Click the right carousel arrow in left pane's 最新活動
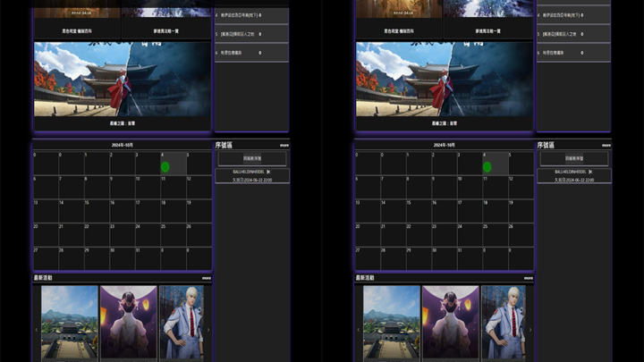Viewport: 644px width, 362px height. click(x=208, y=329)
